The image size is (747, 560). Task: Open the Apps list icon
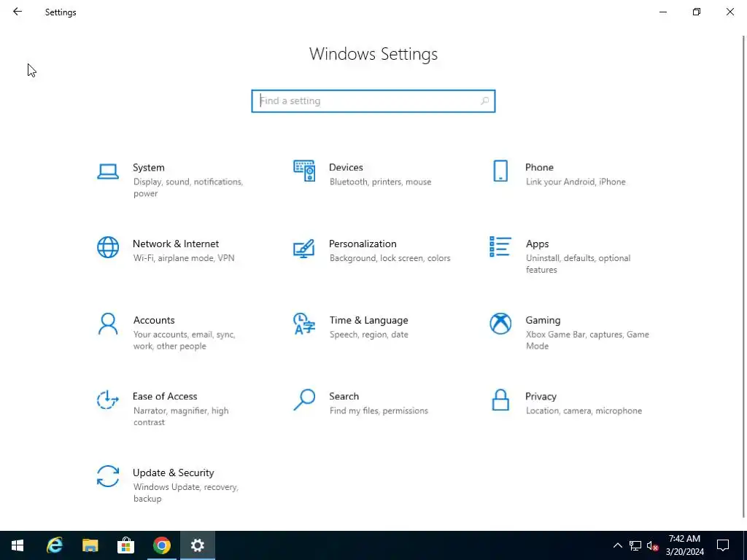[x=500, y=246]
